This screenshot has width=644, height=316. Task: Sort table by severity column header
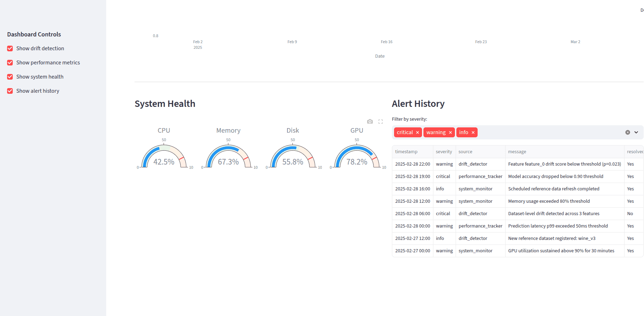point(444,151)
